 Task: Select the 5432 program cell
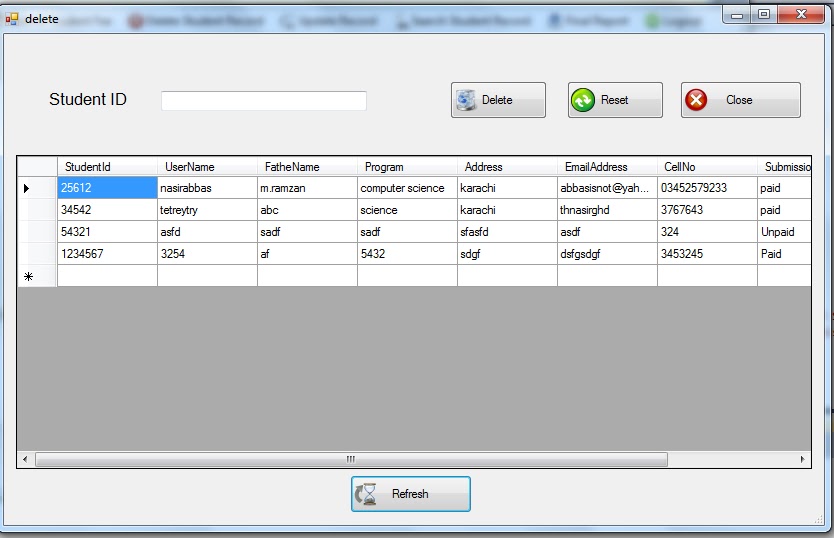coord(407,253)
